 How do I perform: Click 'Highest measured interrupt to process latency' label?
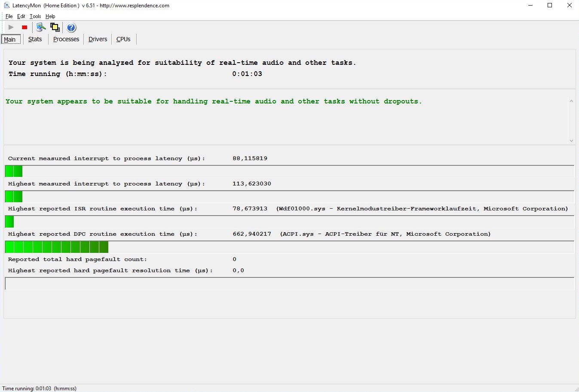pyautogui.click(x=107, y=184)
